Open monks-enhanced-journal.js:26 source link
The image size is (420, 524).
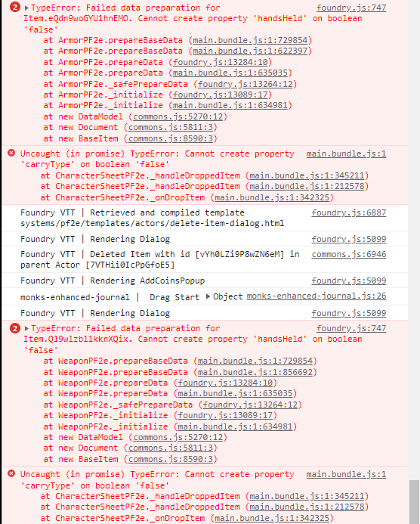317,296
